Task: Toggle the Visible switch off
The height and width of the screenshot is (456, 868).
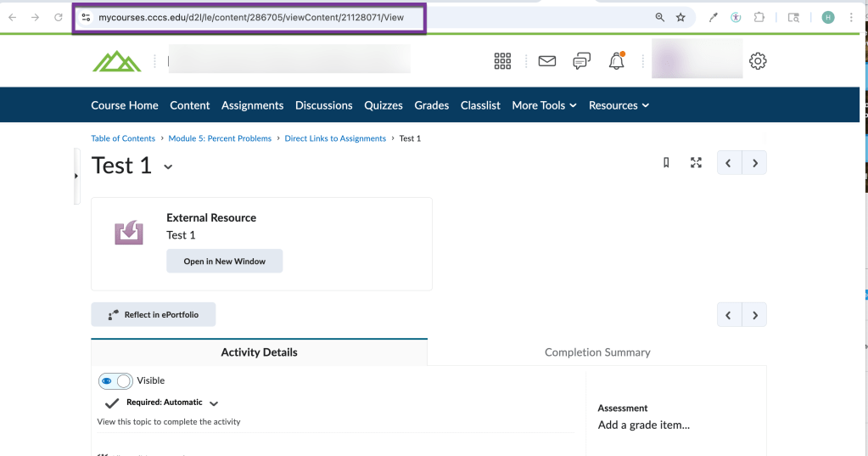Action: (115, 381)
